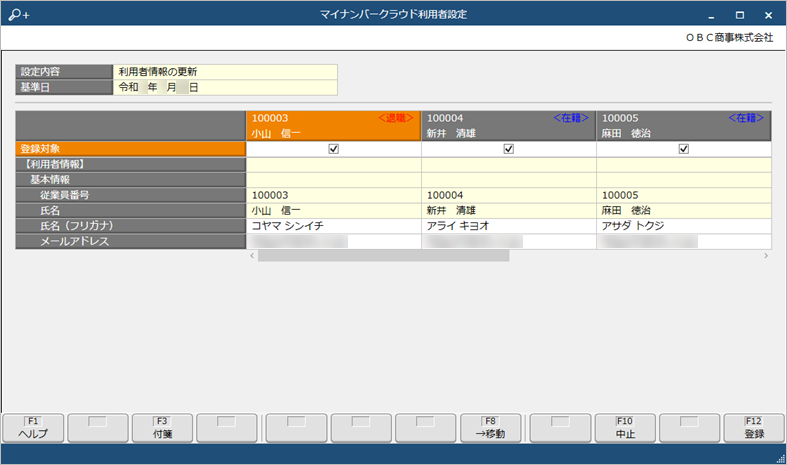Click the F8 →移動 function key
Viewport: 787px width, 465px height.
(x=490, y=428)
